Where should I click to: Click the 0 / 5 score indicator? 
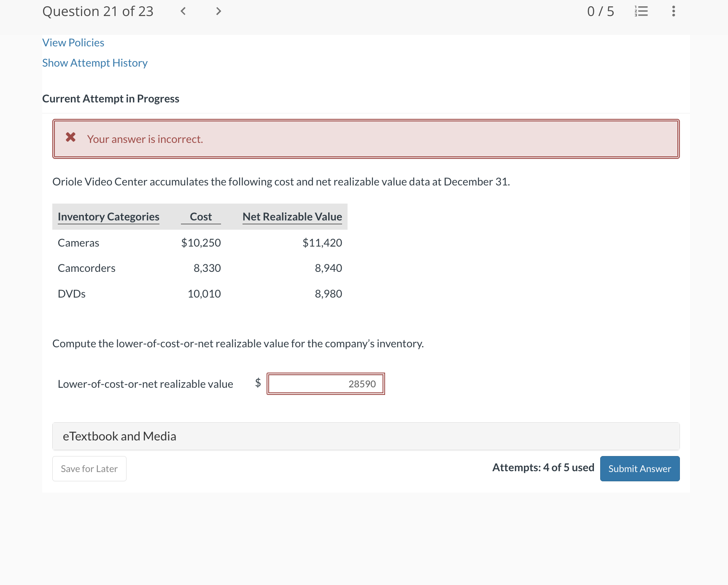601,11
